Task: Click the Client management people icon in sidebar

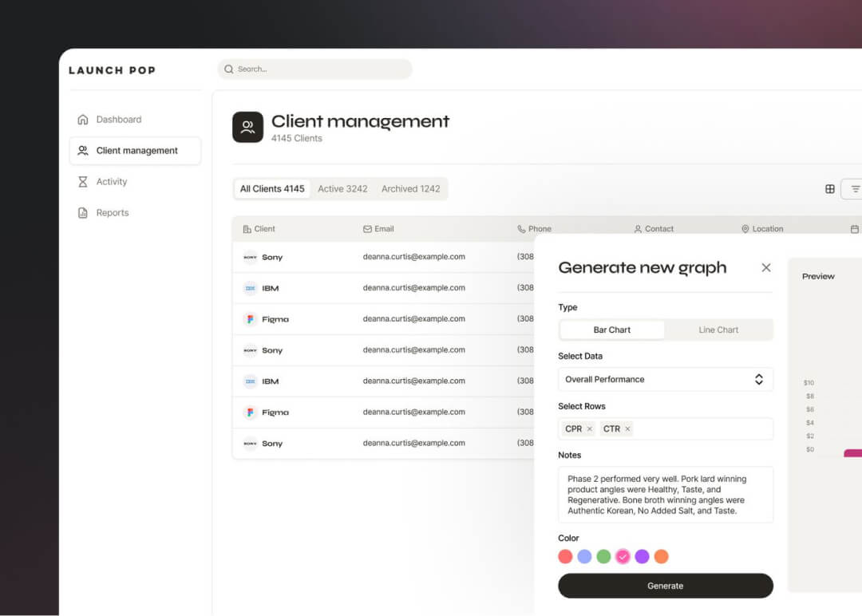Action: (82, 151)
